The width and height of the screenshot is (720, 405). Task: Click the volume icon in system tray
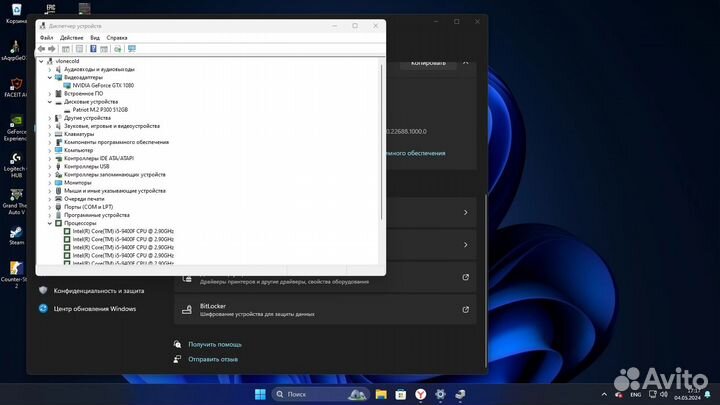pyautogui.click(x=664, y=394)
